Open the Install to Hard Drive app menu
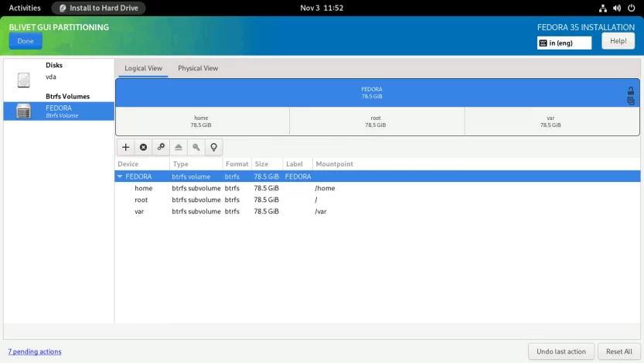The width and height of the screenshot is (644, 363). pos(99,8)
